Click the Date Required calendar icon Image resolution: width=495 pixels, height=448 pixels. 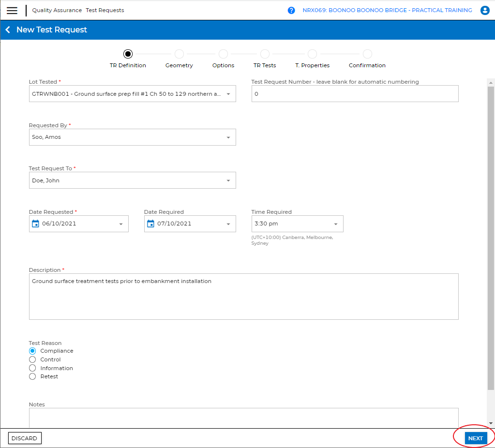pyautogui.click(x=150, y=224)
